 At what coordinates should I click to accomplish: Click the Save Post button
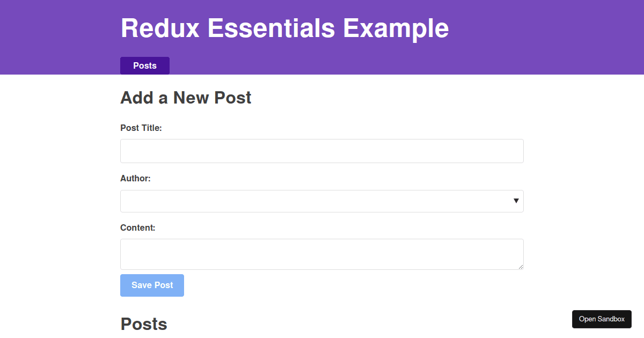pyautogui.click(x=152, y=285)
